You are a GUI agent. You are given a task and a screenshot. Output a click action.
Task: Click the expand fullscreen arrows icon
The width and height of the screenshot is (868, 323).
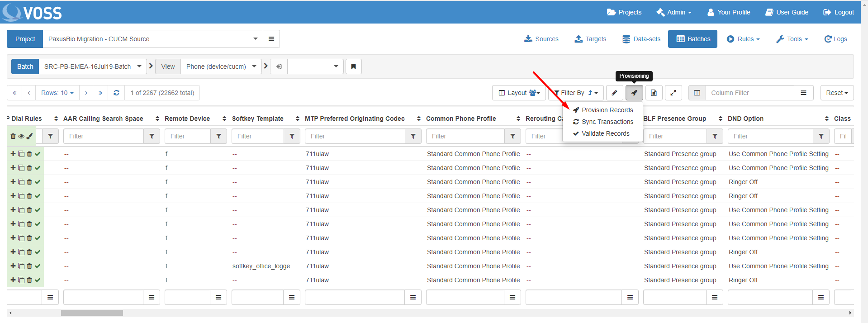click(673, 93)
